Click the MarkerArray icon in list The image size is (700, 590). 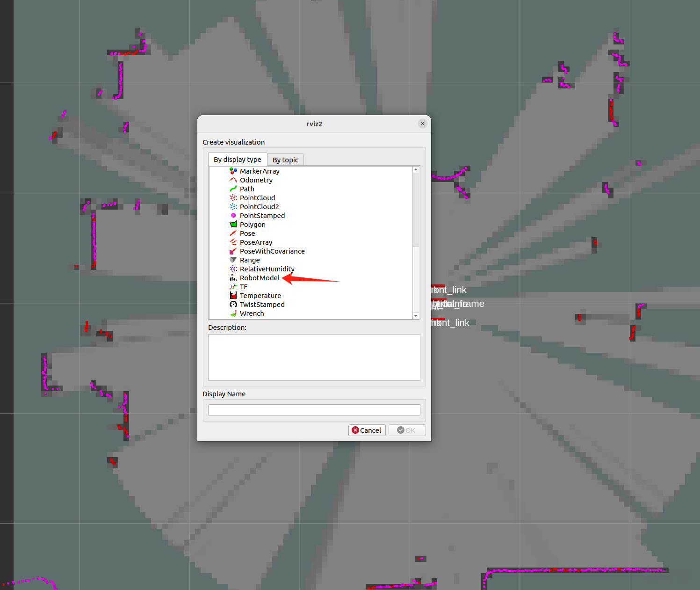[x=233, y=171]
